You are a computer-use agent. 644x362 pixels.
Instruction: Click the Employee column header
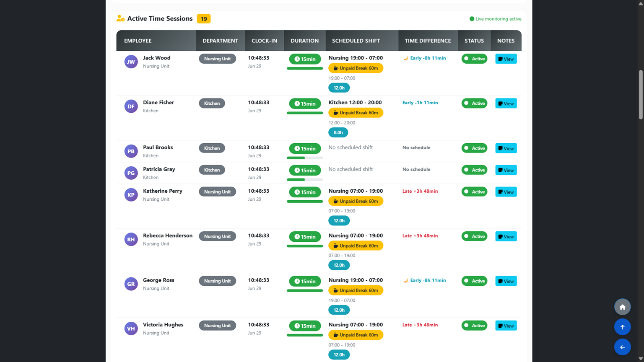(156, 41)
